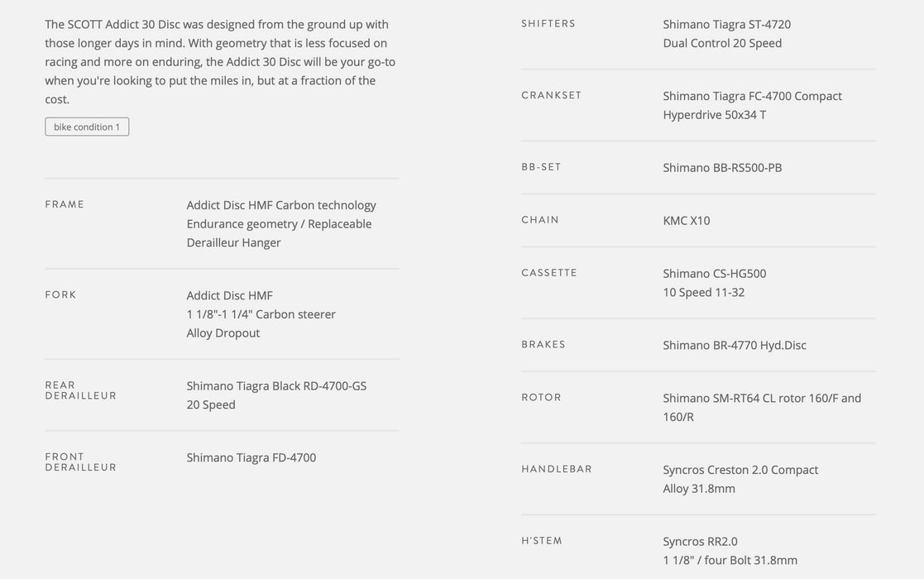Viewport: 924px width, 579px height.
Task: Click the bike condition 1 tag button
Action: pyautogui.click(x=87, y=127)
